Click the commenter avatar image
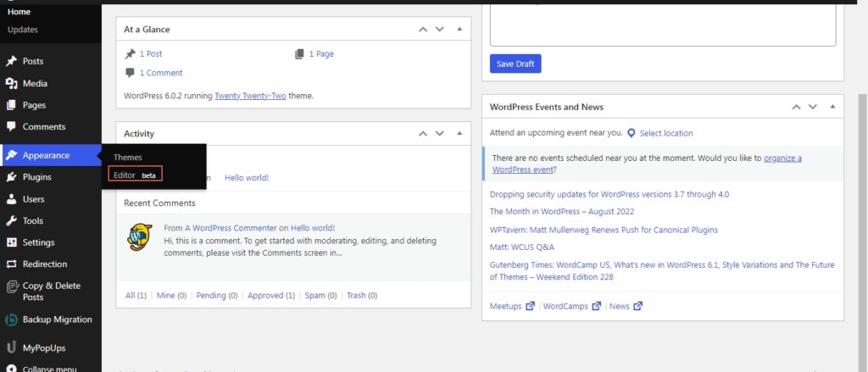The width and height of the screenshot is (868, 372). click(140, 237)
